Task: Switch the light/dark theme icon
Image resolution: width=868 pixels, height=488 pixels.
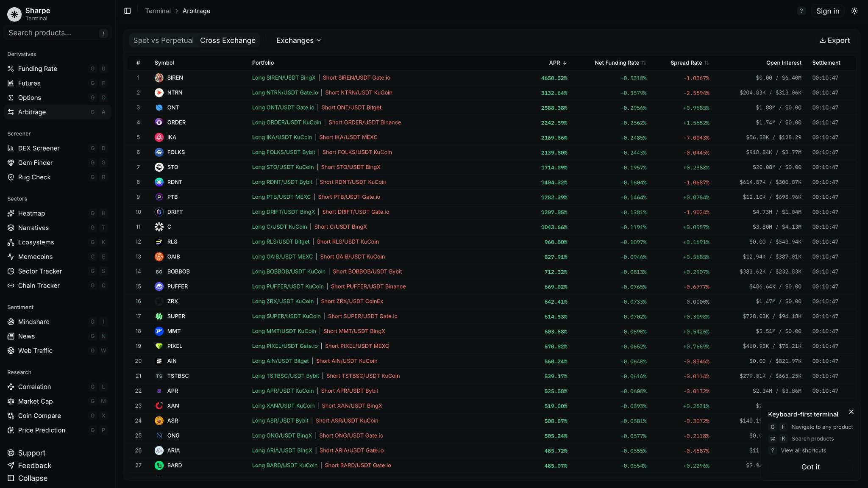Action: (x=854, y=11)
